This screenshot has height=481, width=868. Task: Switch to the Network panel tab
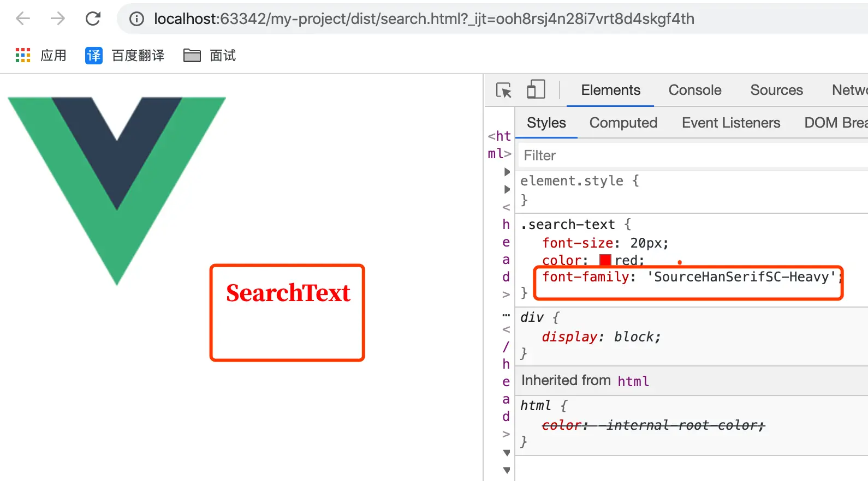tap(849, 90)
